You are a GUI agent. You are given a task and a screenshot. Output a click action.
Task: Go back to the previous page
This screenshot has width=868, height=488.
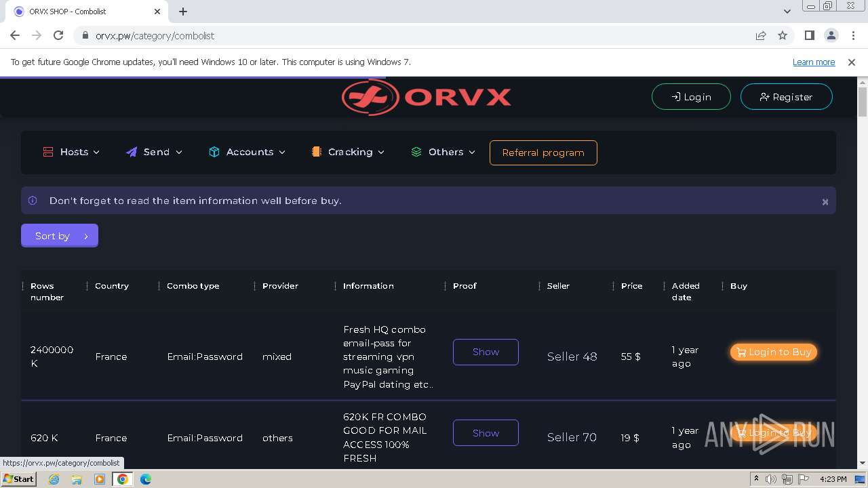(x=15, y=35)
